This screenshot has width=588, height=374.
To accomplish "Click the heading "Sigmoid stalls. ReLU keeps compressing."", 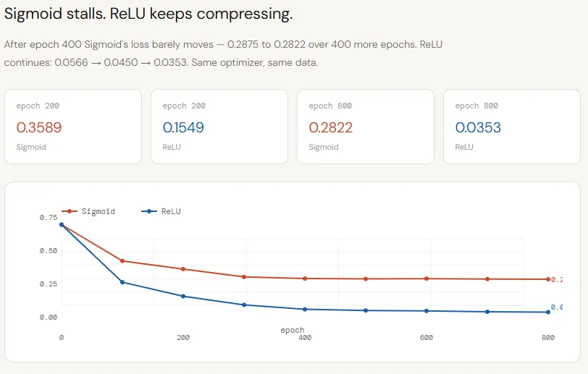I will click(149, 14).
